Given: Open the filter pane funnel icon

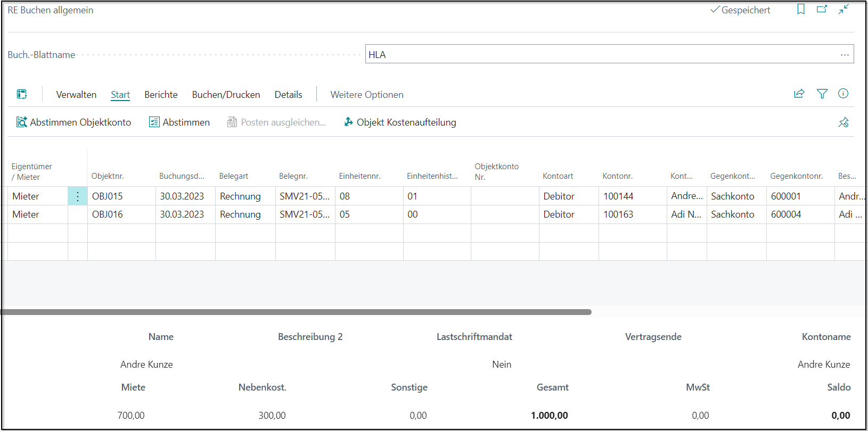Looking at the screenshot, I should pyautogui.click(x=822, y=94).
